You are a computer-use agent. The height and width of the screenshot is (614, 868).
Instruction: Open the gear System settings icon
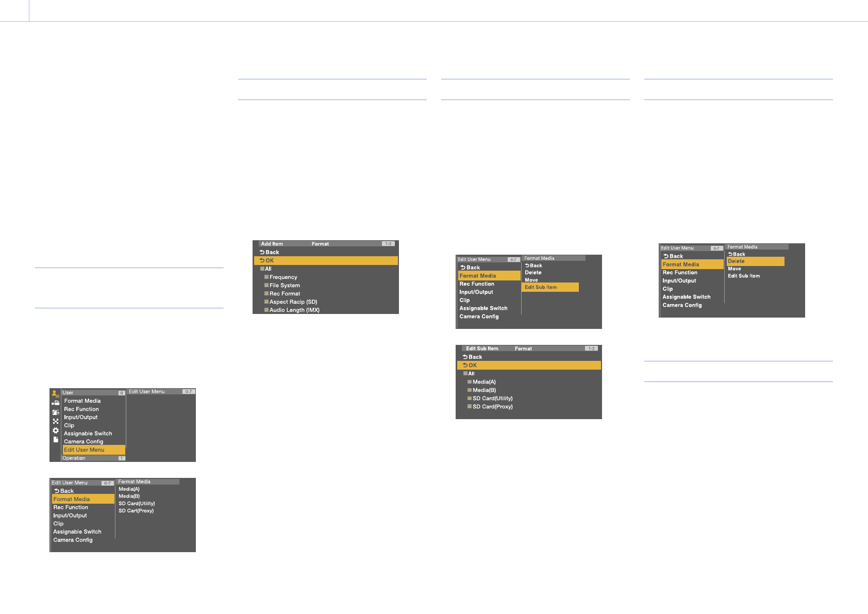coord(55,430)
